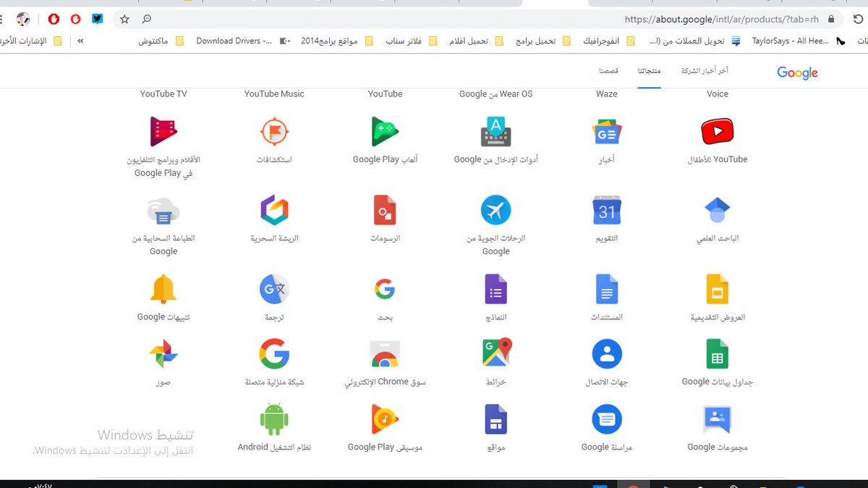
Task: Select the Expeditions compass icon
Action: [274, 132]
